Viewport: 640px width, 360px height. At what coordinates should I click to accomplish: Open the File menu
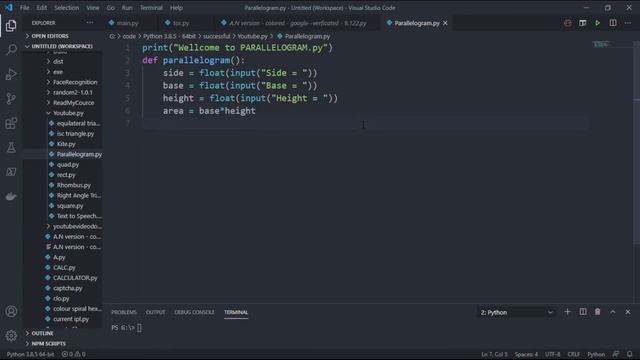[24, 7]
